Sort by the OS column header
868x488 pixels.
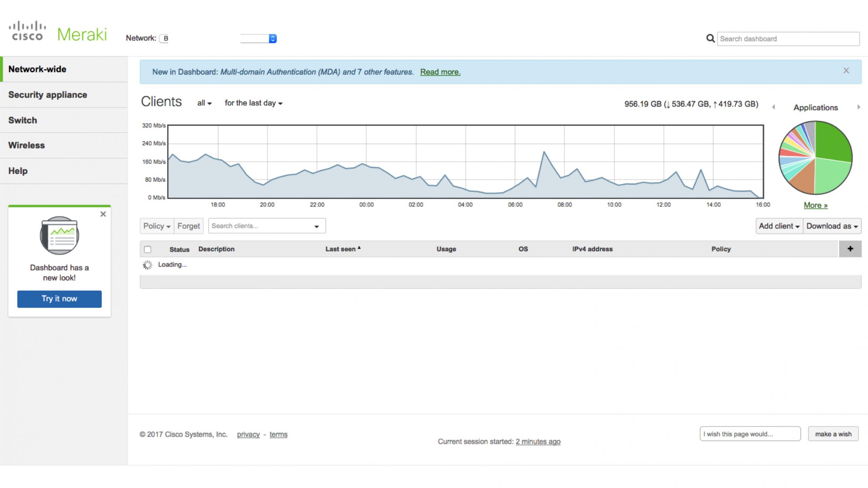(523, 249)
